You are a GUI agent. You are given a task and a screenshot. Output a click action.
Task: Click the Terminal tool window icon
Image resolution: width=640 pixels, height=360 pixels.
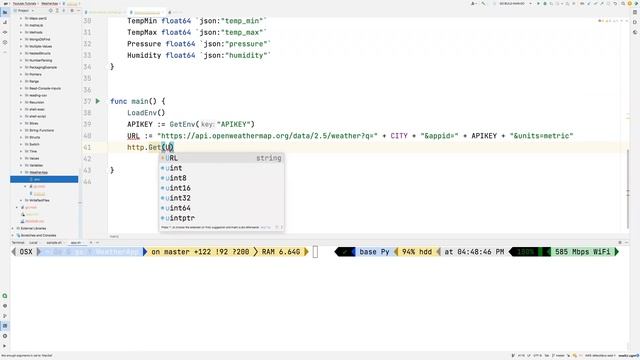5,326
